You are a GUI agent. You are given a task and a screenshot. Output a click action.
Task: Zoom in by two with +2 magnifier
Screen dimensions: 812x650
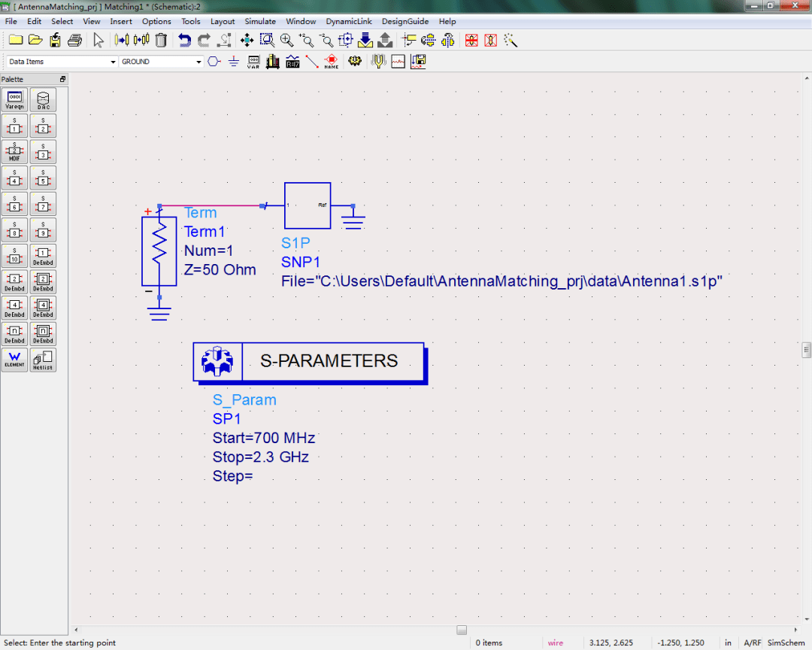[x=306, y=40]
